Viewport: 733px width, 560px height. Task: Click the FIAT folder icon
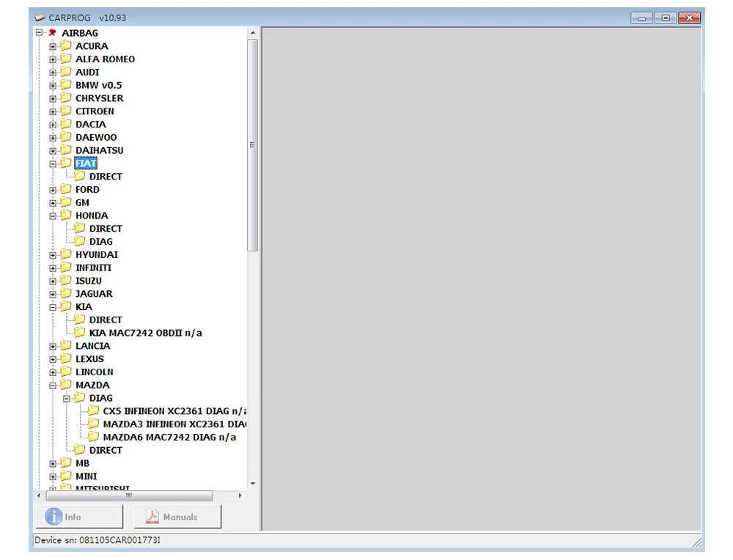pyautogui.click(x=66, y=163)
